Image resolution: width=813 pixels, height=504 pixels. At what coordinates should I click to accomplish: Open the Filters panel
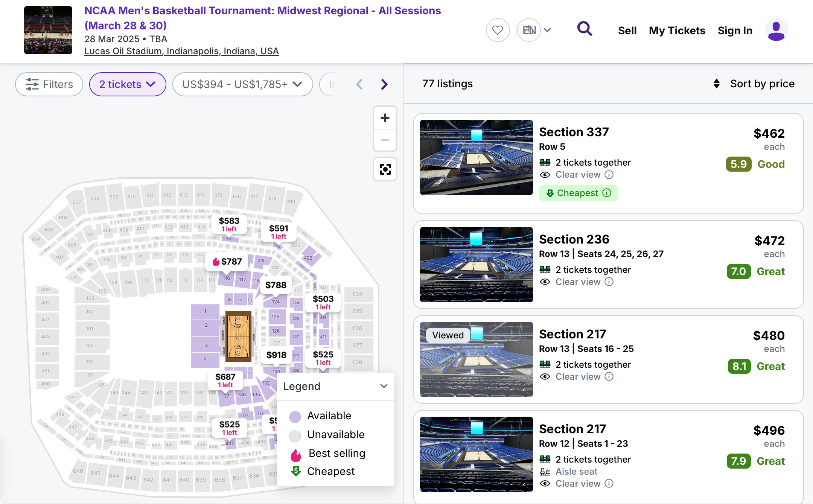point(49,84)
